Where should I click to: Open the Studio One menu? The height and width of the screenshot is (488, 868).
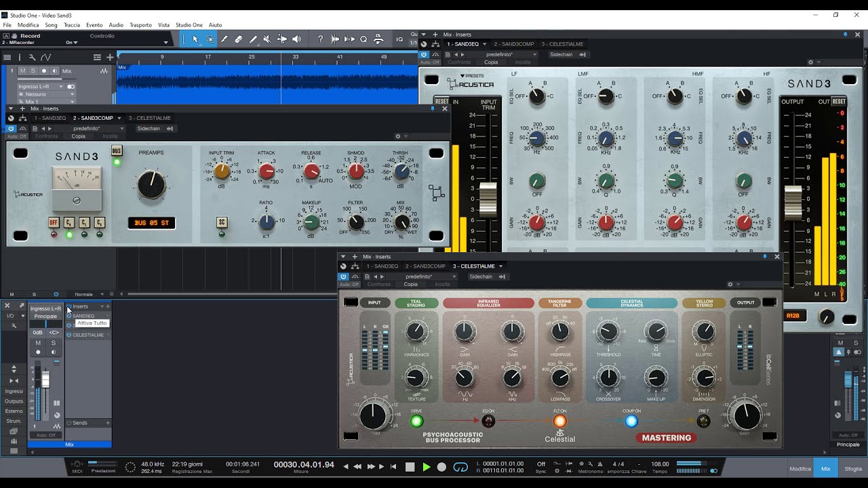click(189, 25)
